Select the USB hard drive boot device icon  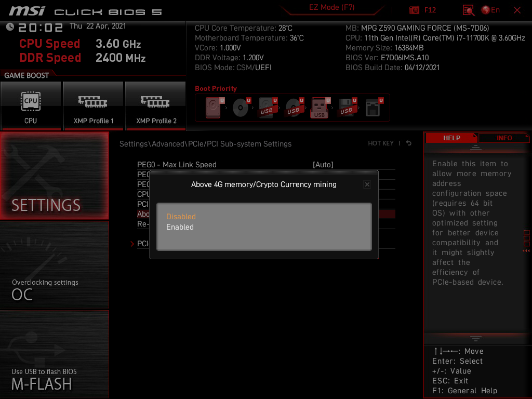coord(268,108)
